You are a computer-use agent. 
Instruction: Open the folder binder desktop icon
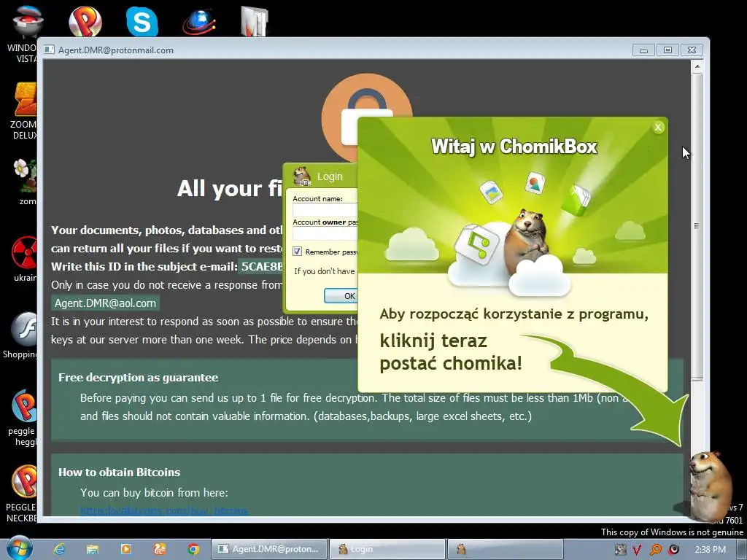[255, 21]
